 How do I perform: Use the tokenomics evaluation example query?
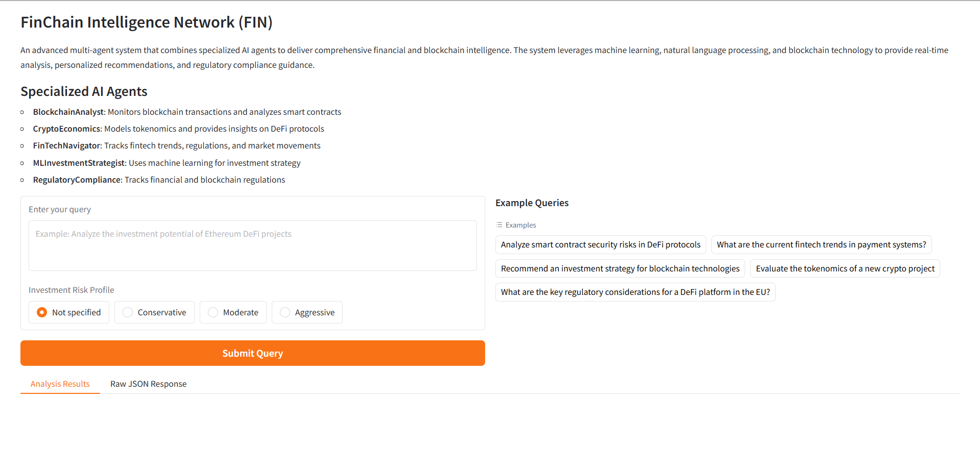[x=845, y=268]
